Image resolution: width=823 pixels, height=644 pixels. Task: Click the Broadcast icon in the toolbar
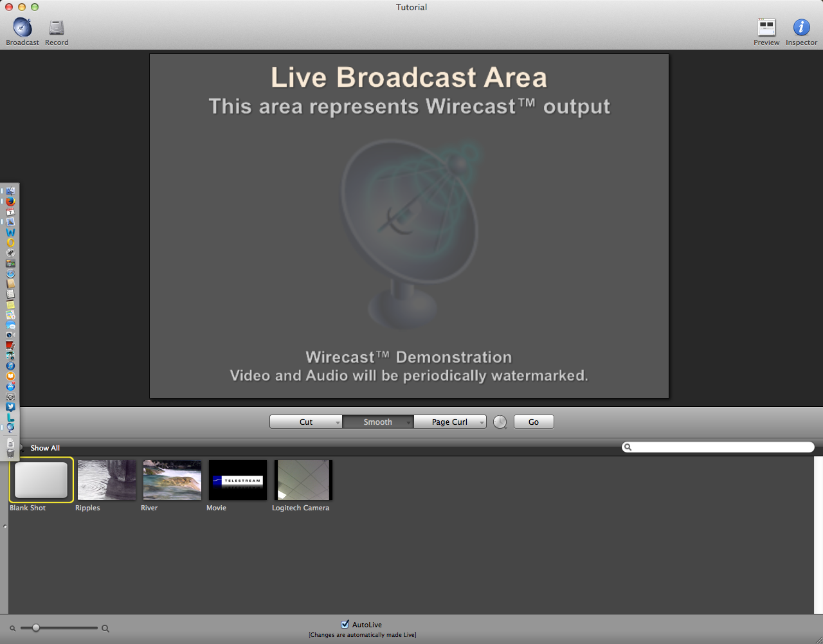click(22, 28)
